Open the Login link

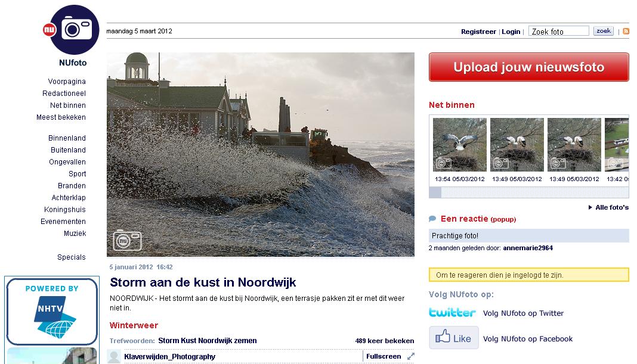pos(511,32)
